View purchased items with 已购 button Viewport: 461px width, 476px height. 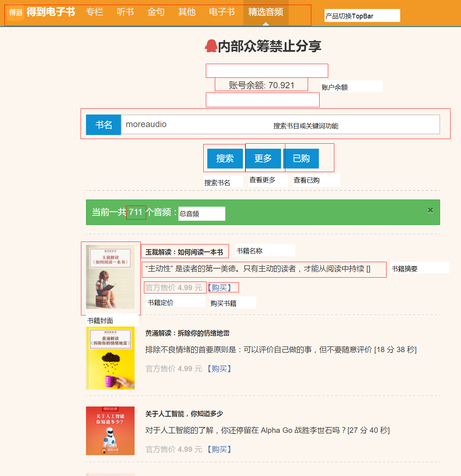tap(301, 158)
